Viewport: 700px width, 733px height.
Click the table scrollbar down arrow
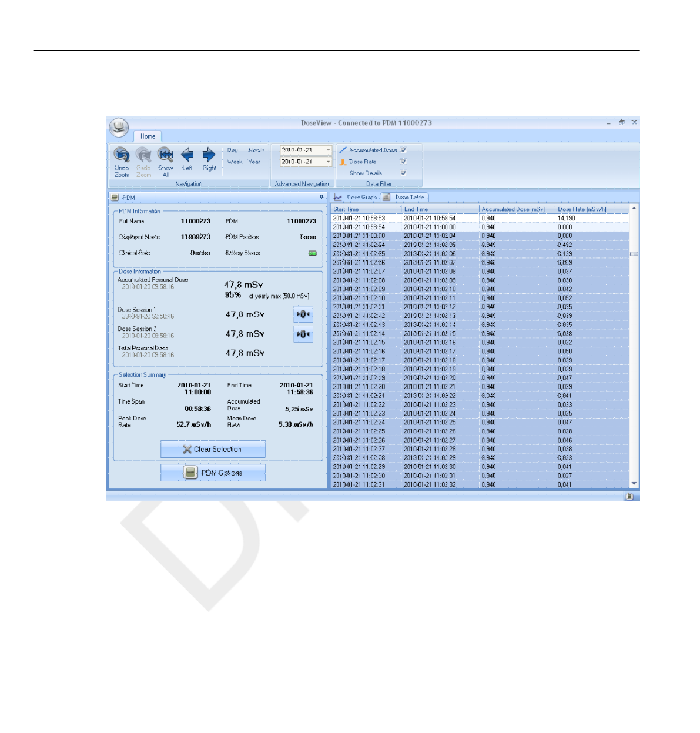[x=634, y=484]
